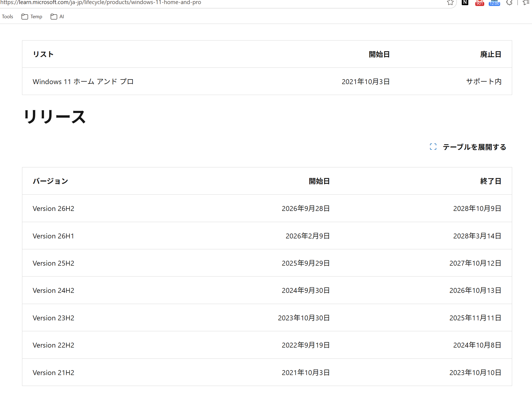Select the Version 26H2 row label
The width and height of the screenshot is (532, 399).
click(53, 208)
